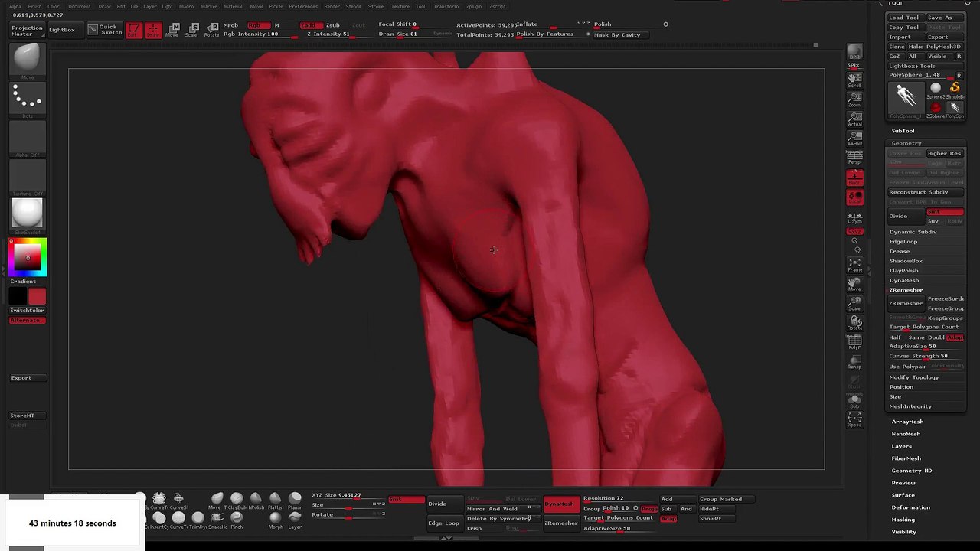Toggle L.Sym button
Viewport: 980px width, 551px height.
click(854, 218)
